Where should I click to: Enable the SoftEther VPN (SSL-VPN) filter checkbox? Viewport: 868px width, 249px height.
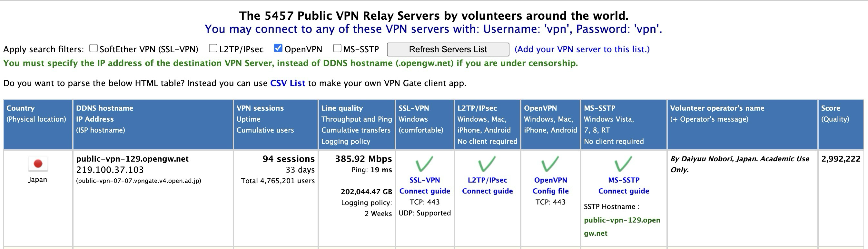(x=93, y=48)
